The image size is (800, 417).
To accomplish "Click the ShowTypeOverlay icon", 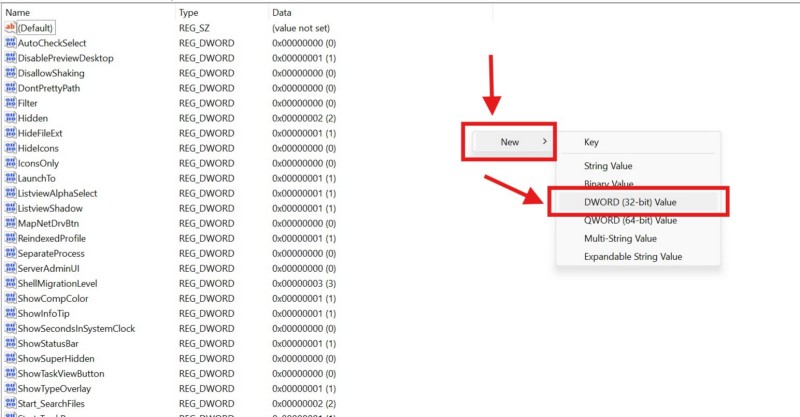I will (x=10, y=388).
